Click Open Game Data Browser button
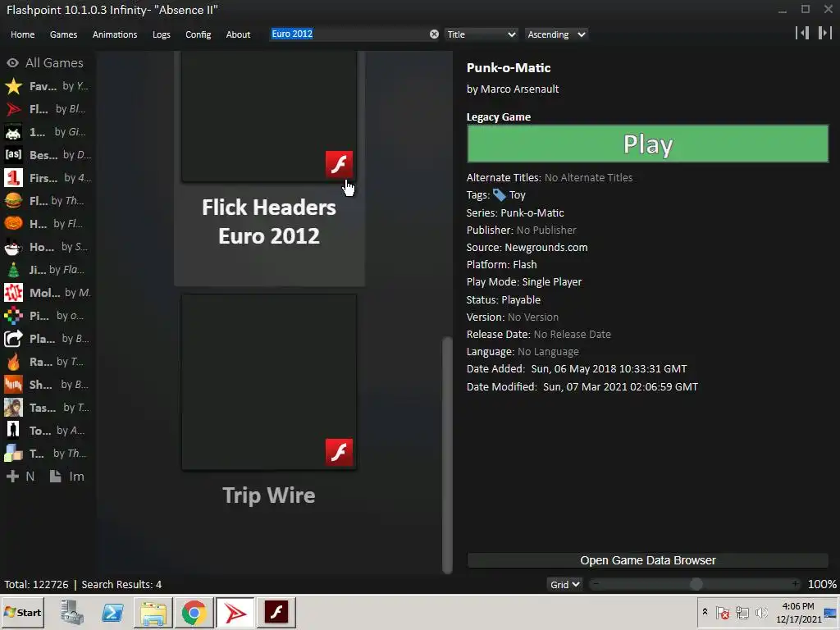Viewport: 840px width, 630px height. 648,560
